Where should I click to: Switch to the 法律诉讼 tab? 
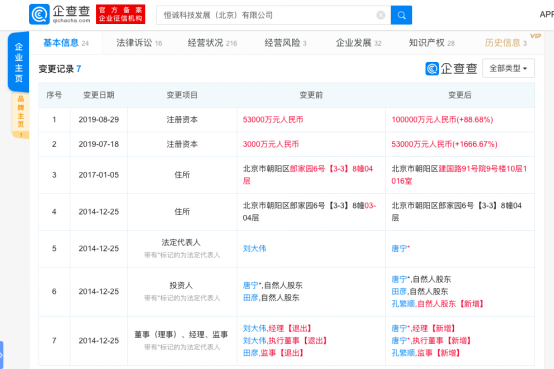139,43
